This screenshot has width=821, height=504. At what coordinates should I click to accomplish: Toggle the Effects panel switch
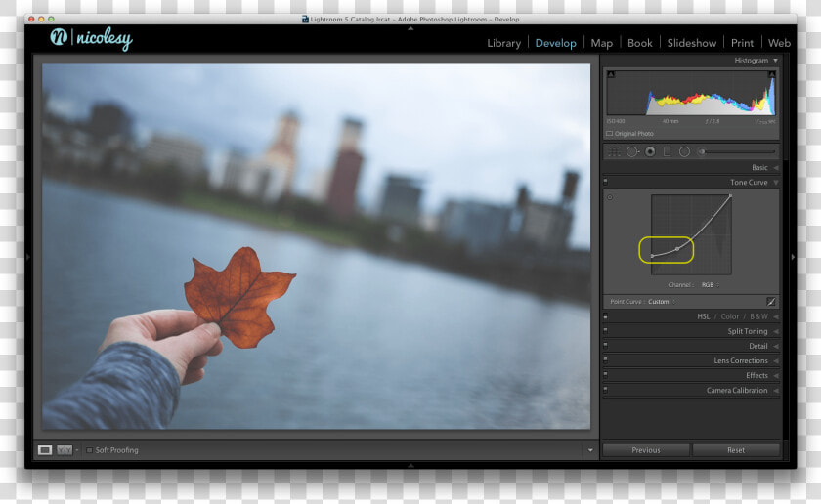click(x=606, y=375)
